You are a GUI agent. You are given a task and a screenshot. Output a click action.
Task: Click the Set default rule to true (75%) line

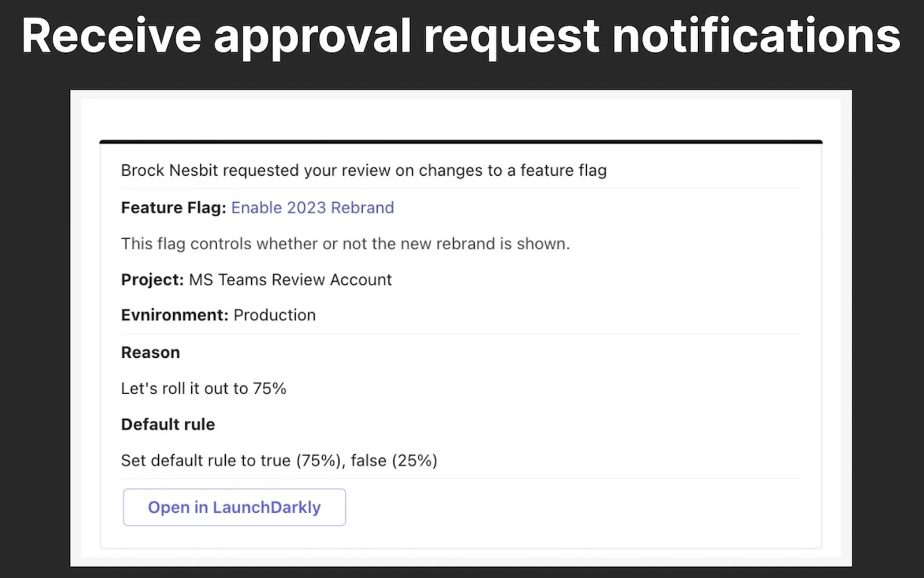click(279, 461)
